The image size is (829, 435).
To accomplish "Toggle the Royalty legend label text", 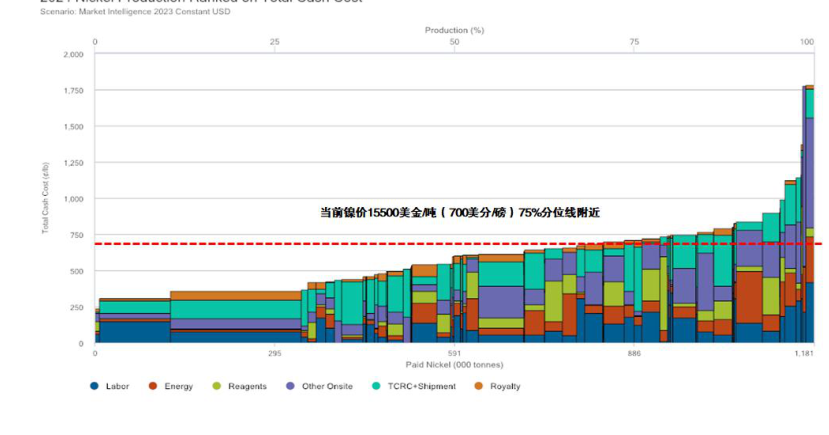I will click(x=505, y=386).
